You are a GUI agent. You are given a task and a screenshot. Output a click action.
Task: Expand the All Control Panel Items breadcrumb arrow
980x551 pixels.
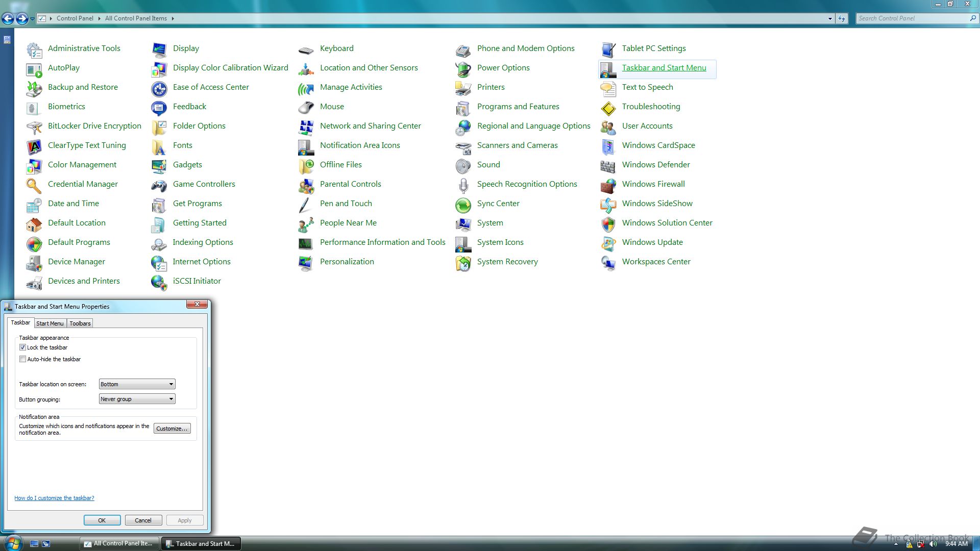[x=173, y=18]
